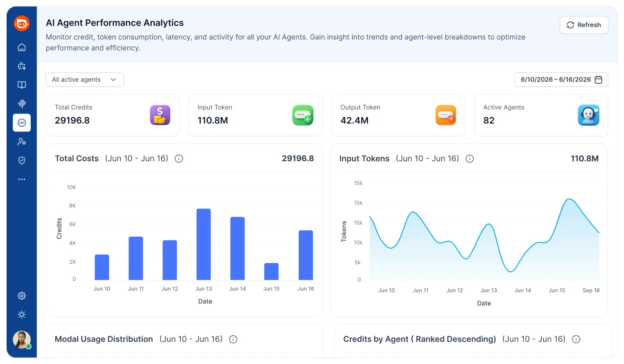Click the orange robot logo icon
This screenshot has height=364, width=624.
coord(22,23)
